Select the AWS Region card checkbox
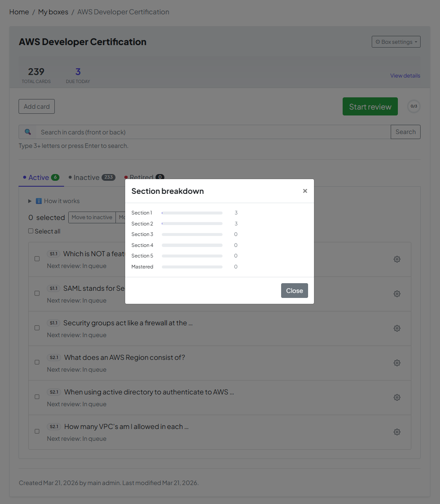This screenshot has width=440, height=504. [37, 362]
